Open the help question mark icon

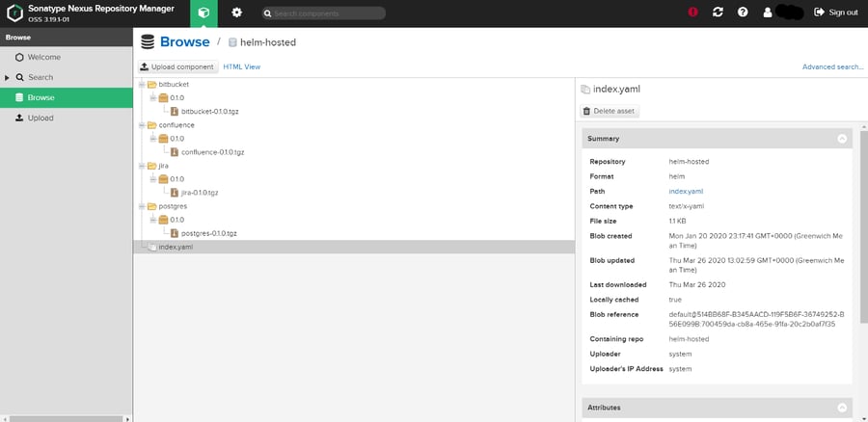coord(743,13)
